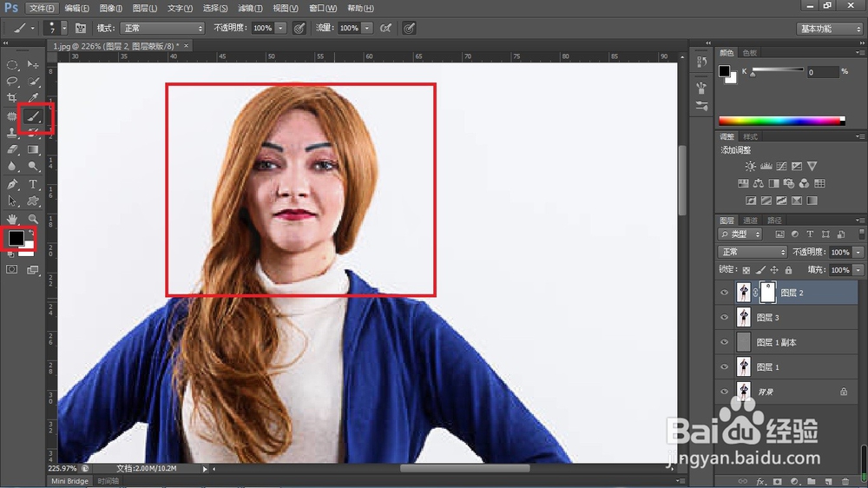The width and height of the screenshot is (868, 488).
Task: Select the Eyedropper tool
Action: click(33, 98)
